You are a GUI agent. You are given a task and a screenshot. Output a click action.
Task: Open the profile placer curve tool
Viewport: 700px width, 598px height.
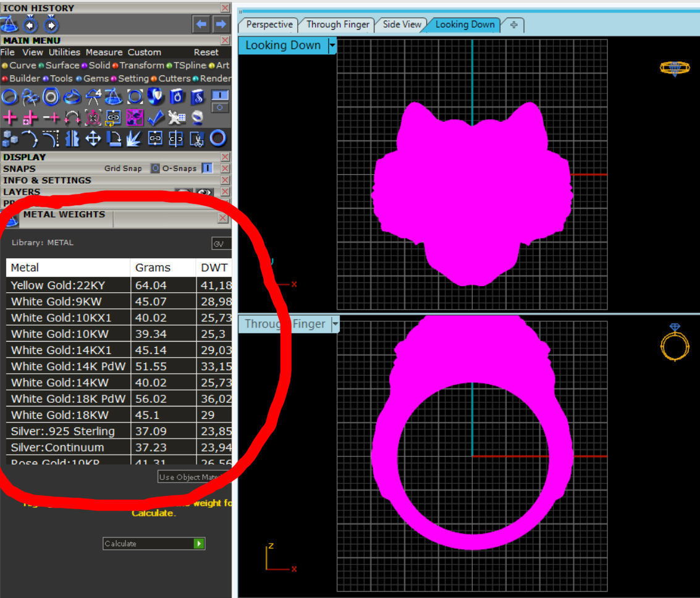coord(30,96)
